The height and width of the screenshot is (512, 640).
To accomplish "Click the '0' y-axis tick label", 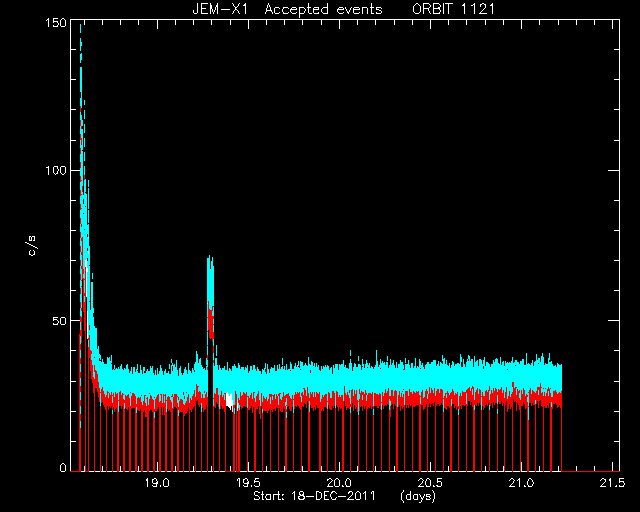I will click(x=63, y=467).
